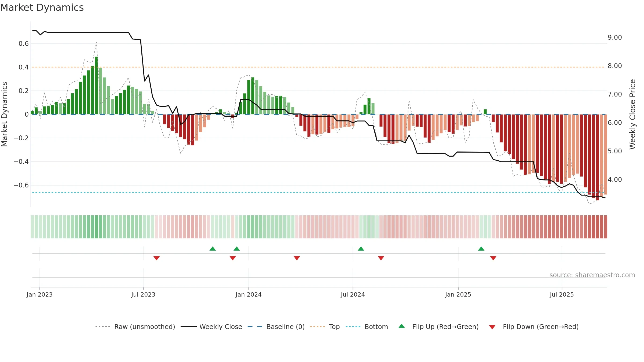
Task: Click the Jul 2024 x-axis label
Action: click(x=353, y=294)
